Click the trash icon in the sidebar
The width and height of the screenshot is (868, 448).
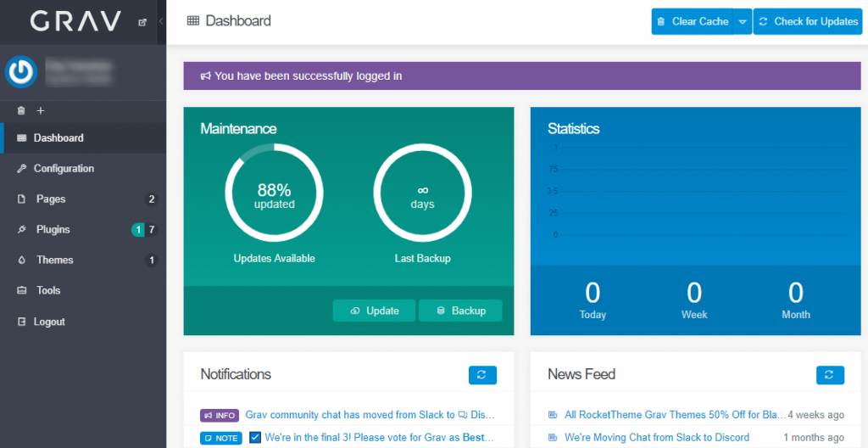click(x=21, y=111)
